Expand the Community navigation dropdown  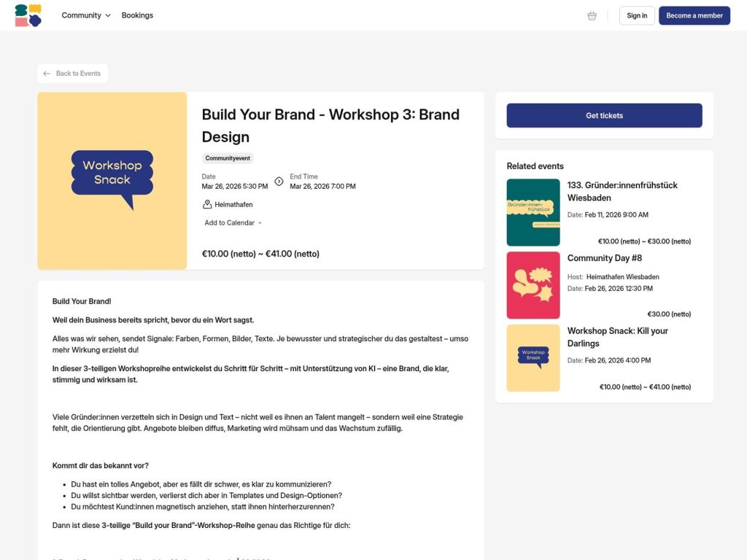[85, 15]
